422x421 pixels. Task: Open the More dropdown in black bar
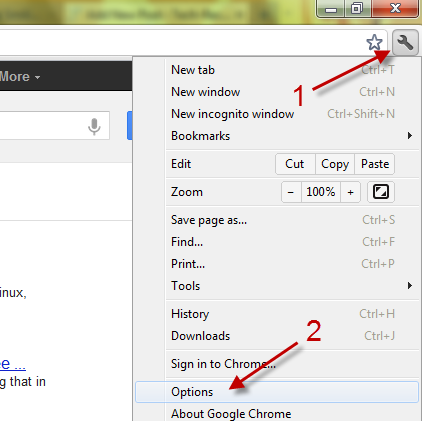pyautogui.click(x=19, y=77)
